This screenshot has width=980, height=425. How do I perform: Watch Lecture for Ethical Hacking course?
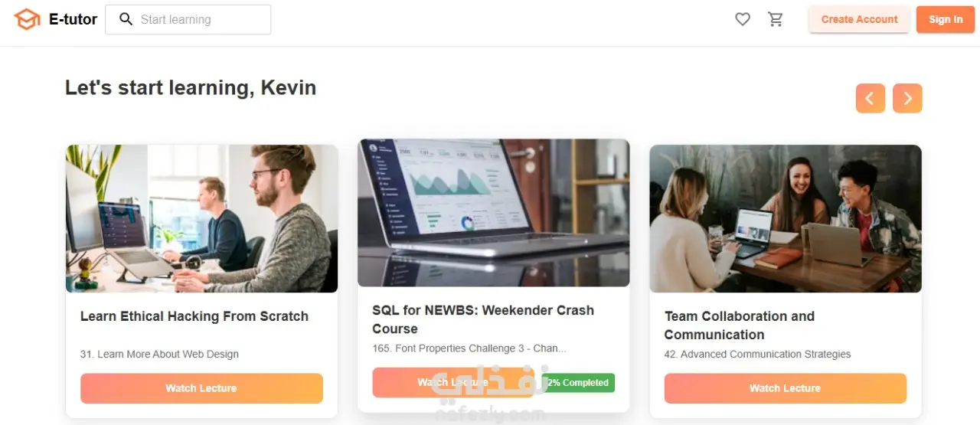tap(201, 388)
